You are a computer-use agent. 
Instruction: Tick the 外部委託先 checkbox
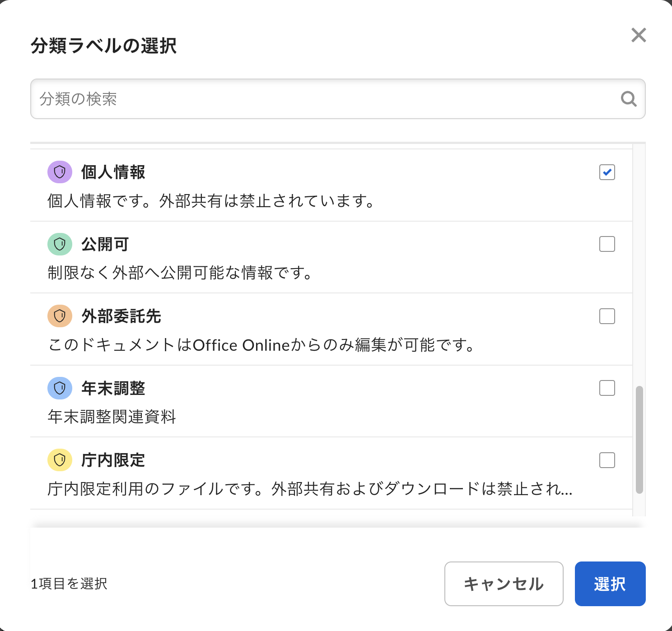(x=607, y=316)
